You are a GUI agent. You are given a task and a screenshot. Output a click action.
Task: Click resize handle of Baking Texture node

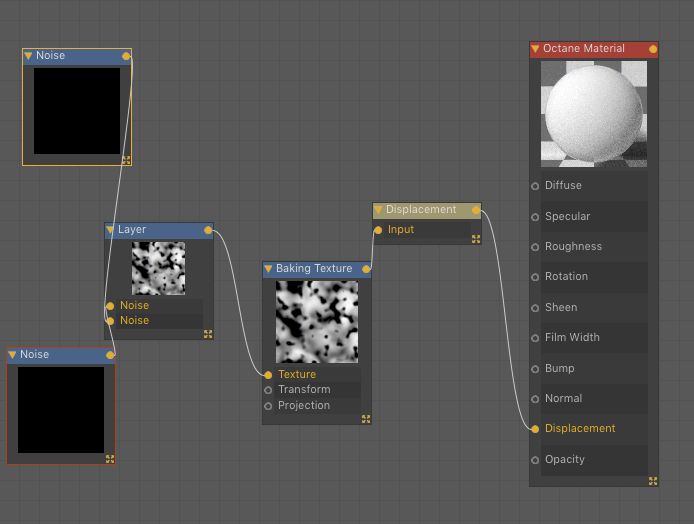(x=366, y=419)
